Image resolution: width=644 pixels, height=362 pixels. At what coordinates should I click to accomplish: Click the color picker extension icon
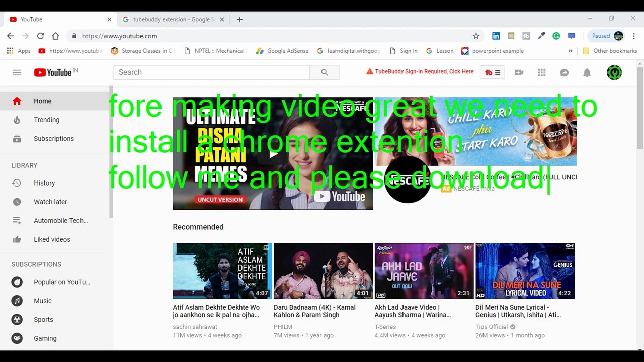pyautogui.click(x=541, y=36)
